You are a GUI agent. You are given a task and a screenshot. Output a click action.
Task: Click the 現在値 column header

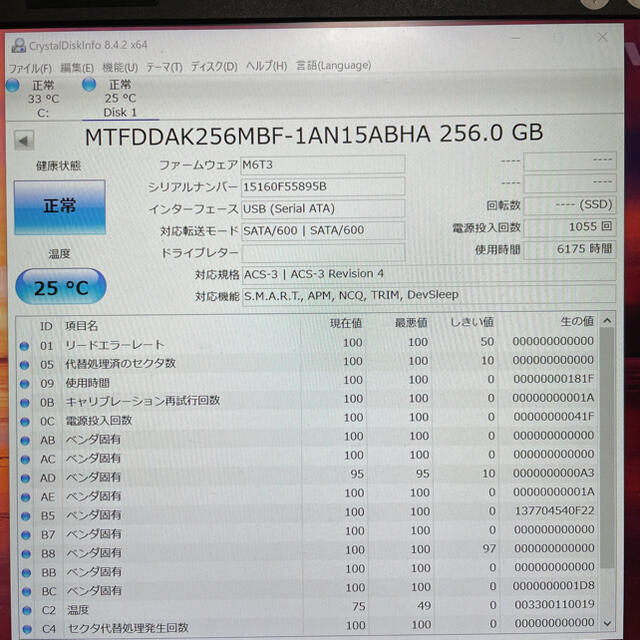click(346, 324)
